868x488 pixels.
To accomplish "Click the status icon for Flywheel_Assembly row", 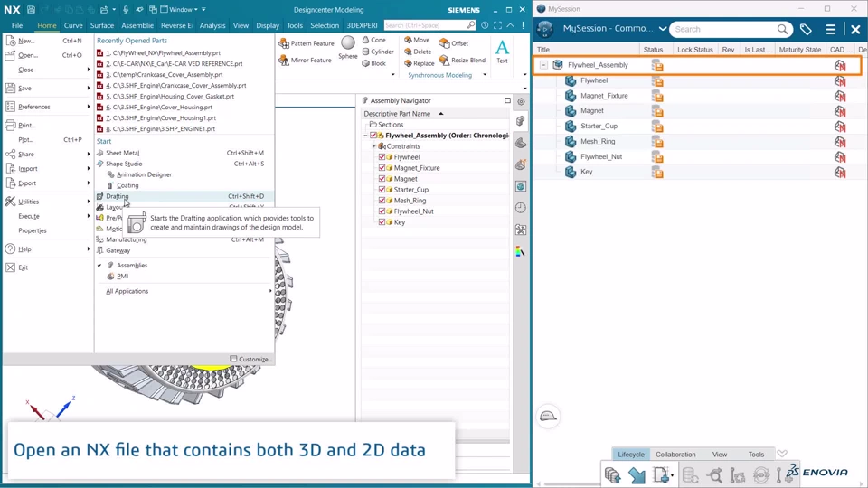I will coord(657,65).
